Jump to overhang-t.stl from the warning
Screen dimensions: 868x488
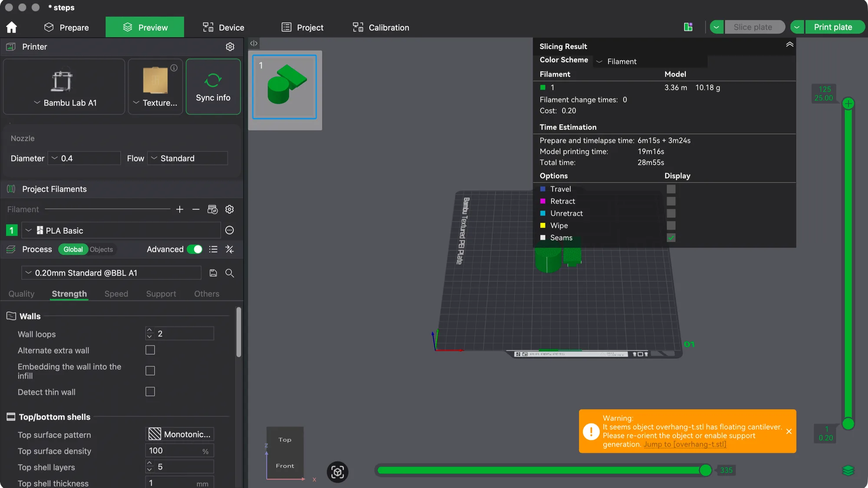pos(684,444)
